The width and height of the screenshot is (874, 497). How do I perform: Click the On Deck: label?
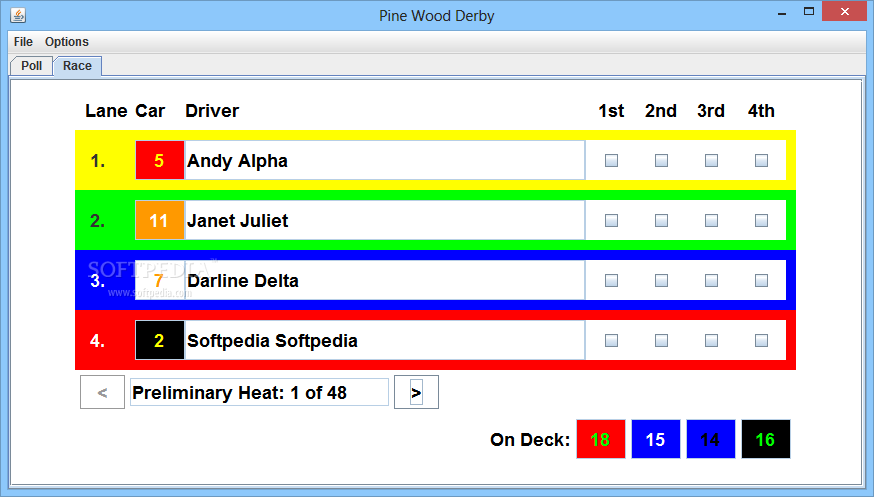(x=530, y=440)
